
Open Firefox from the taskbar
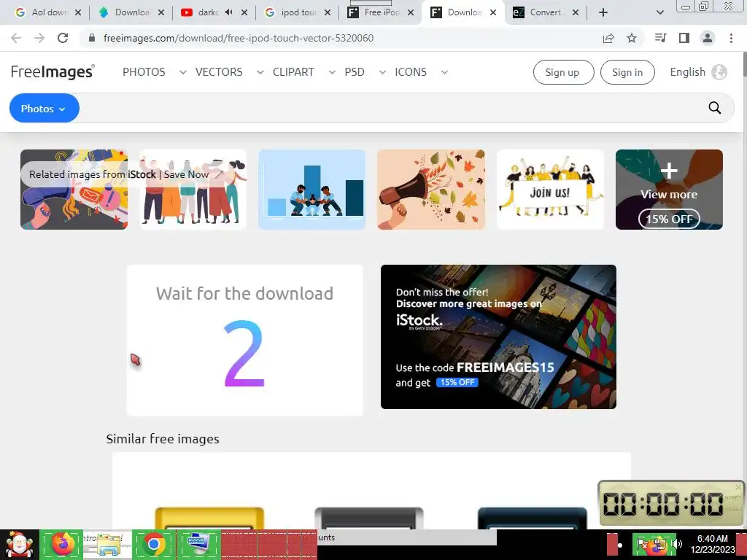(63, 544)
